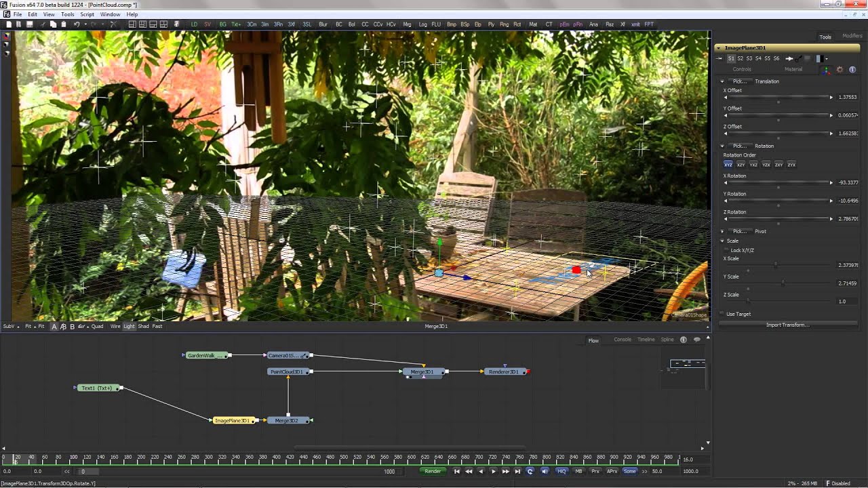868x488 pixels.
Task: Select XZY rotation order
Action: pos(741,165)
